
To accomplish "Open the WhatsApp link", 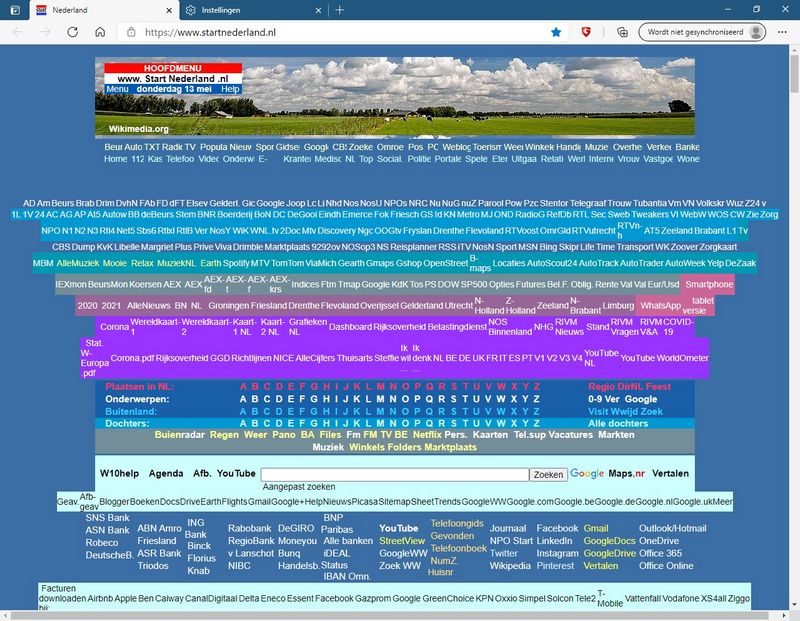I will pyautogui.click(x=661, y=306).
